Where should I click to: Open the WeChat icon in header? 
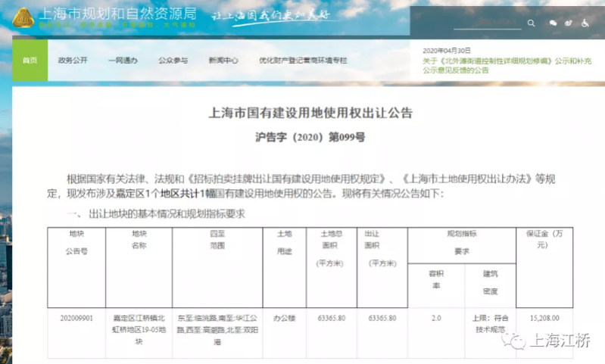tap(553, 23)
